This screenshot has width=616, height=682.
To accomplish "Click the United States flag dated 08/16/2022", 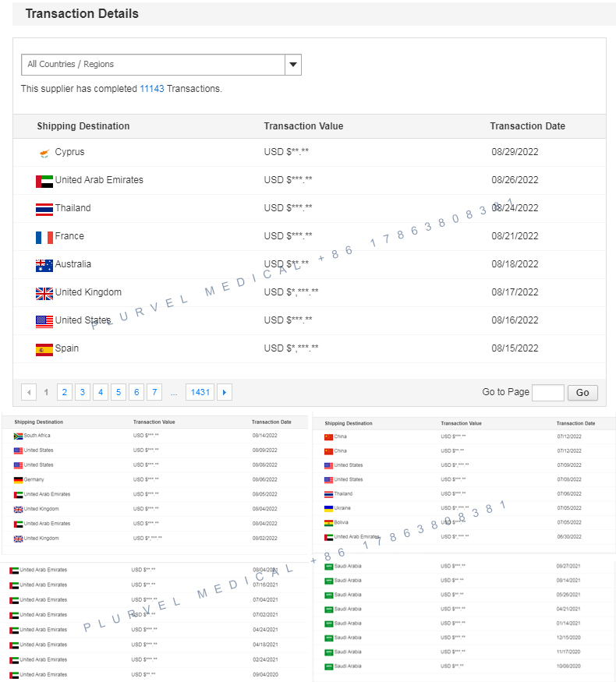I will click(44, 322).
